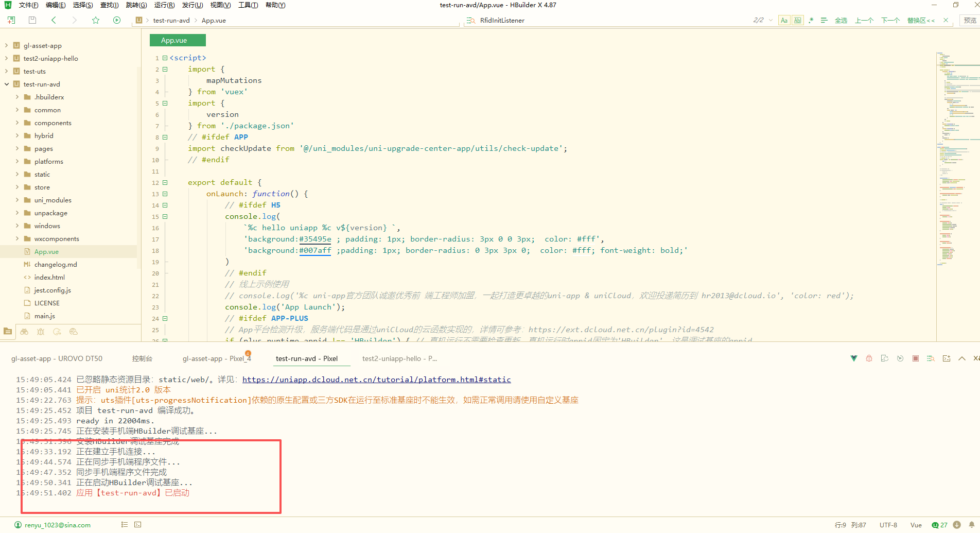This screenshot has height=533, width=980.
Task: Click the #35495e color value in code
Action: pos(315,239)
